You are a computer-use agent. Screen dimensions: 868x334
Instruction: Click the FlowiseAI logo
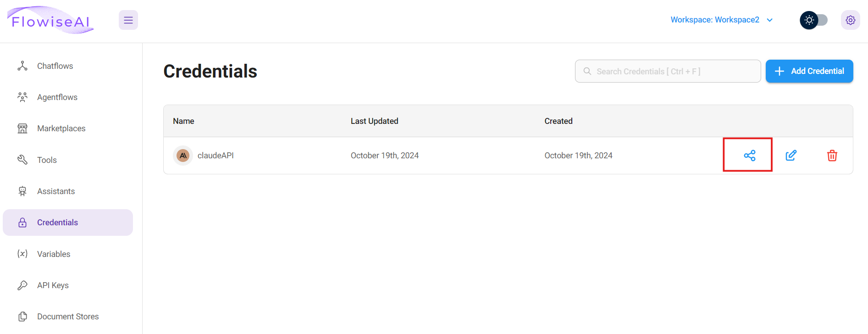(50, 20)
